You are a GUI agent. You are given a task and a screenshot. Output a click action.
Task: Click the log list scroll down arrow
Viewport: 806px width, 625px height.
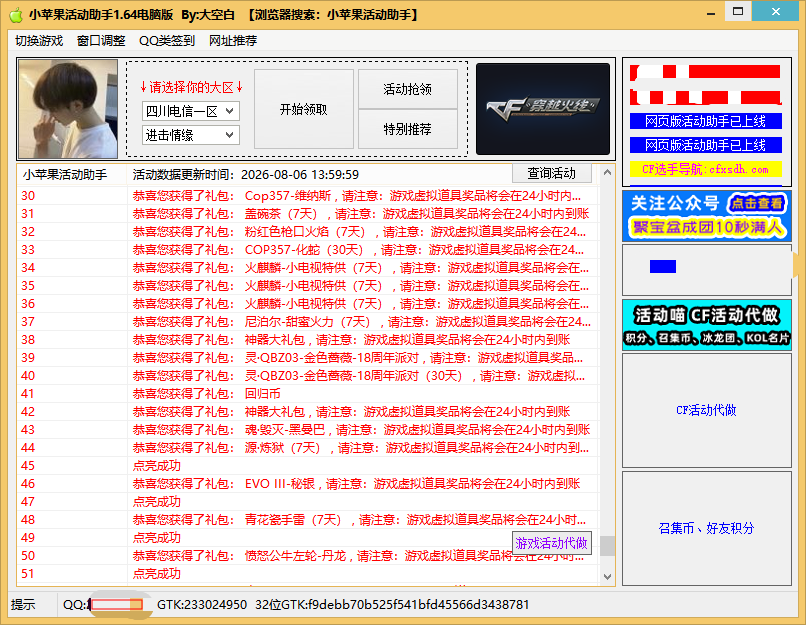[x=608, y=577]
